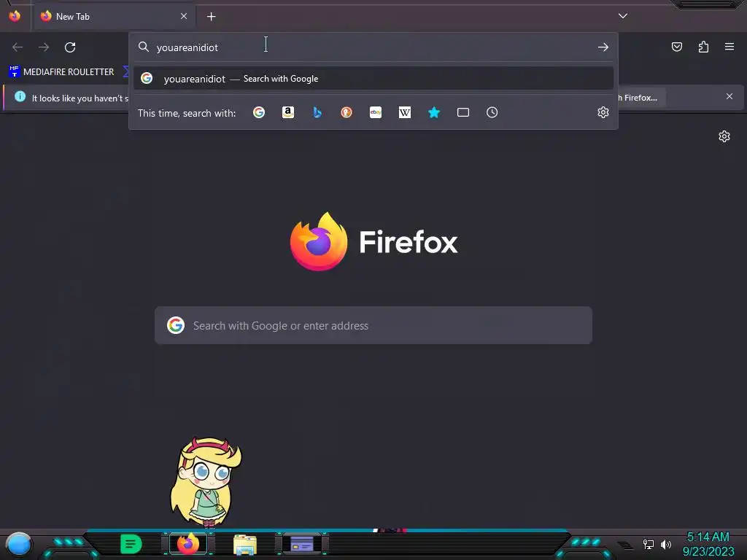This screenshot has width=747, height=560.
Task: Click the volume speaker icon in the tray
Action: (x=665, y=544)
